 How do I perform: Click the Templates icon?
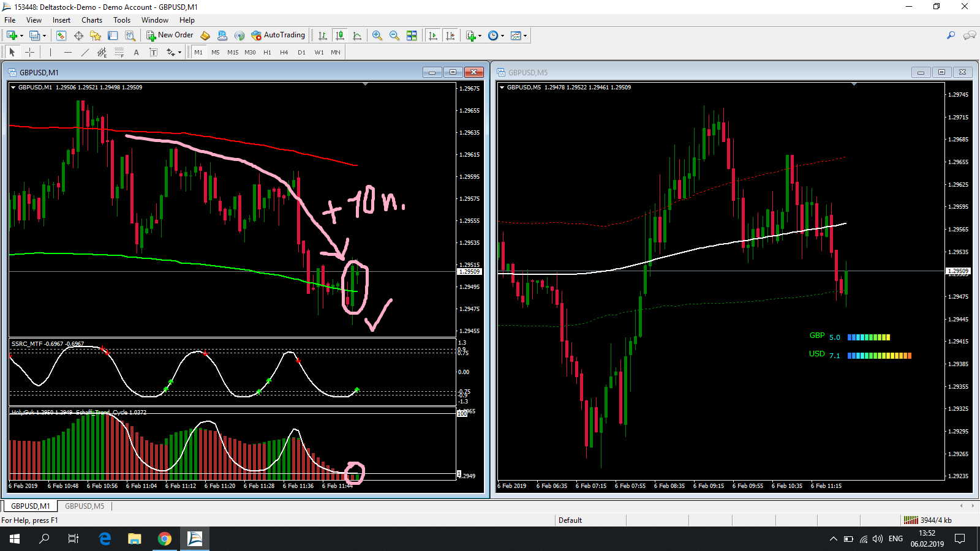click(516, 36)
